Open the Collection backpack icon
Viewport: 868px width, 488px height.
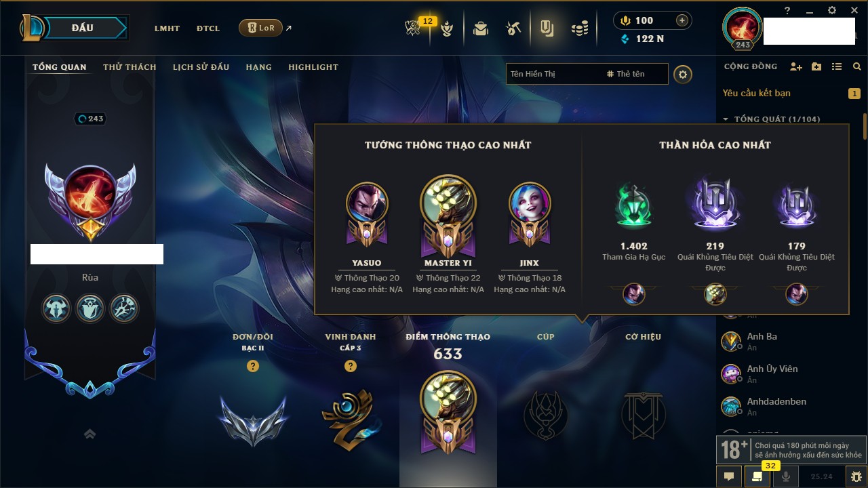click(481, 28)
